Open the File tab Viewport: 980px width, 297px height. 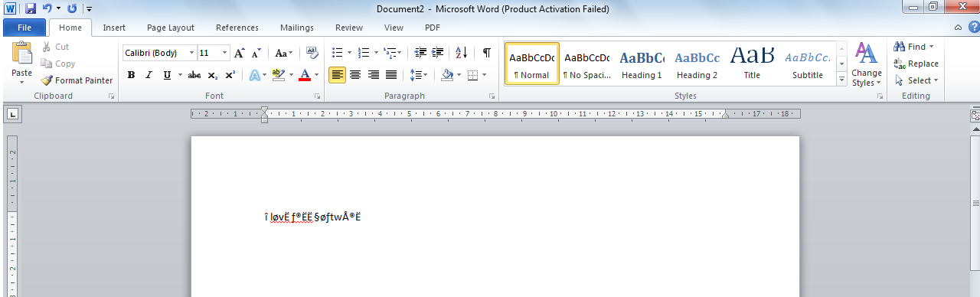tap(24, 28)
